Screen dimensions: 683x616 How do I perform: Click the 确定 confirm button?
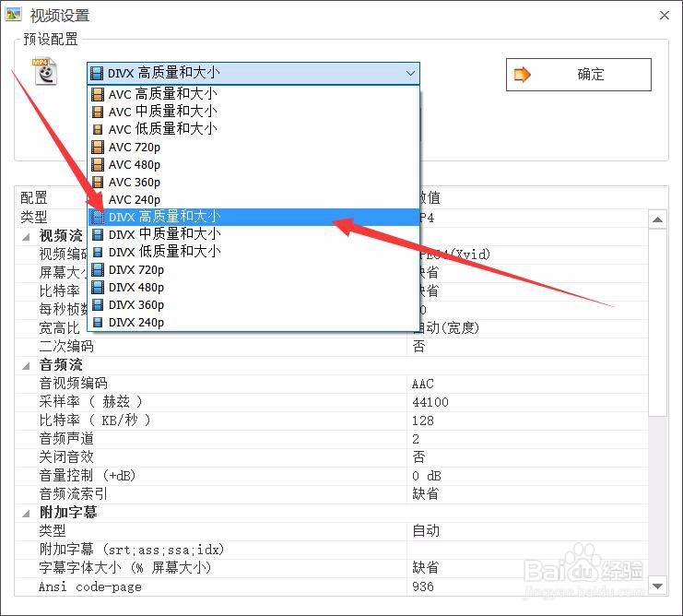(579, 75)
